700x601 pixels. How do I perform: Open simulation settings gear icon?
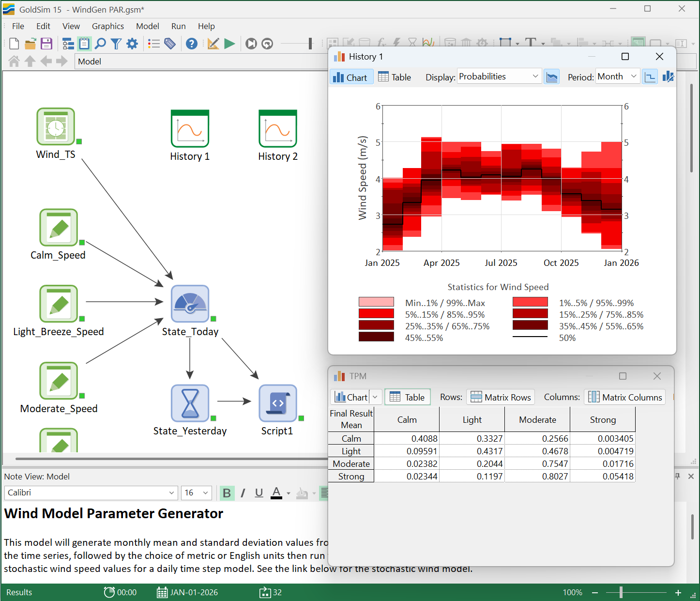point(132,44)
